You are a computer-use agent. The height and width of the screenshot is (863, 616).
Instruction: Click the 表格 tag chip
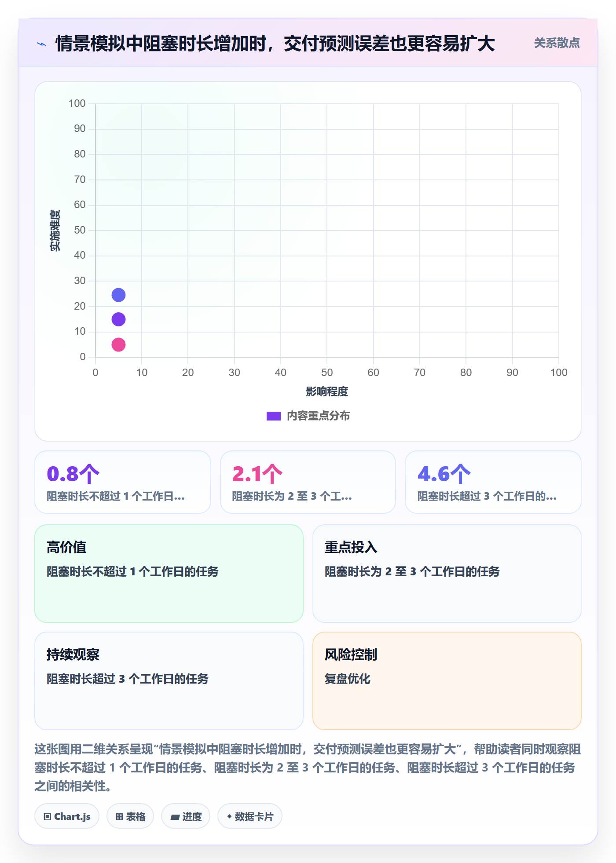point(130,816)
